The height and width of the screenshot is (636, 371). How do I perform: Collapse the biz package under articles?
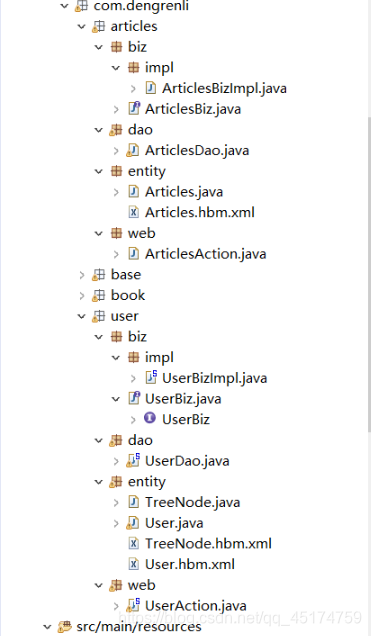click(99, 47)
